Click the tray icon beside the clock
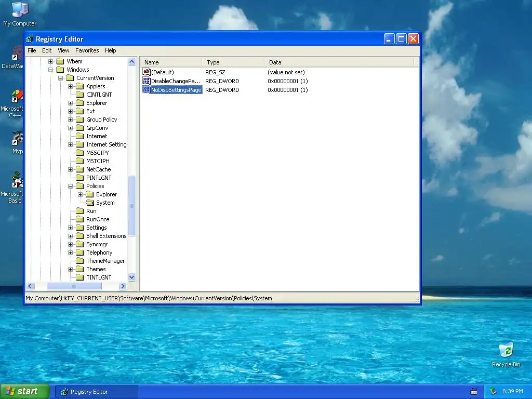This screenshot has width=532, height=399. pyautogui.click(x=494, y=392)
